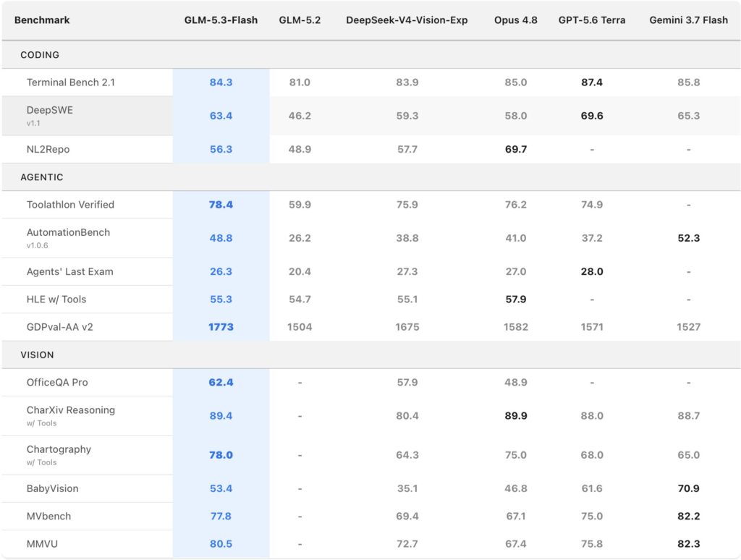Image resolution: width=741 pixels, height=560 pixels.
Task: Select the HLE w/ Tools label
Action: click(56, 299)
